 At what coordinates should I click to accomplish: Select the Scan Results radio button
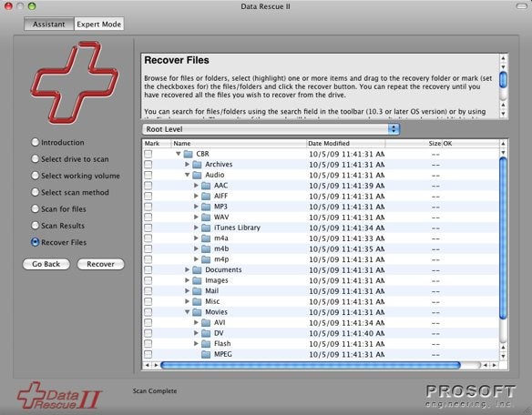(35, 226)
